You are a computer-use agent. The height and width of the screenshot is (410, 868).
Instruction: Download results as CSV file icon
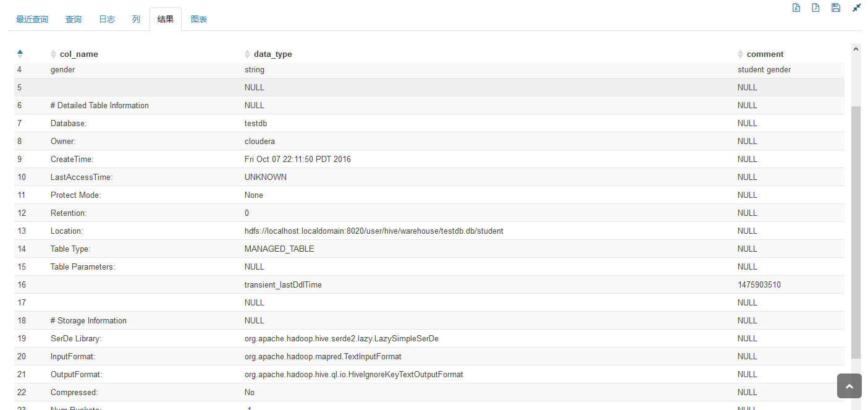[815, 8]
